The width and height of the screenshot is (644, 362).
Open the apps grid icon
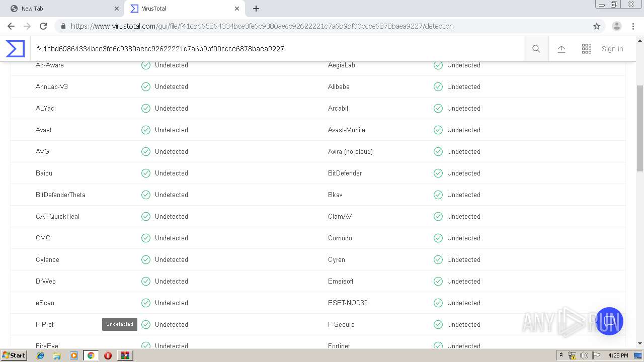tap(587, 49)
